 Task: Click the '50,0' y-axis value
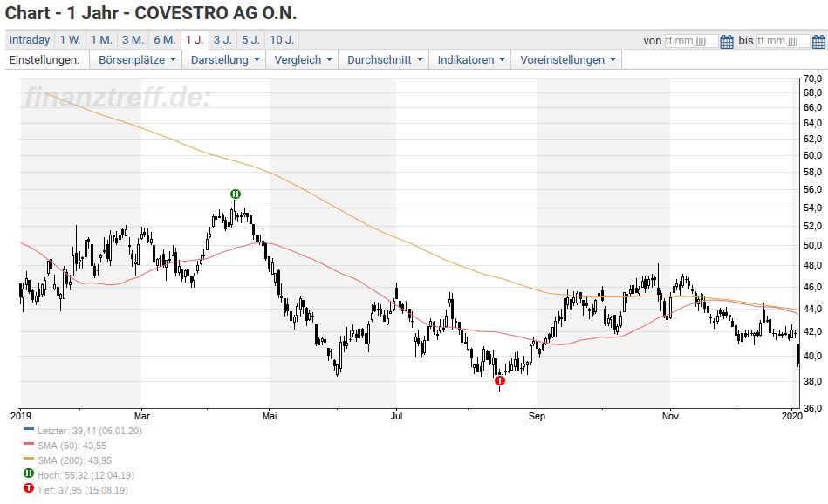(812, 245)
